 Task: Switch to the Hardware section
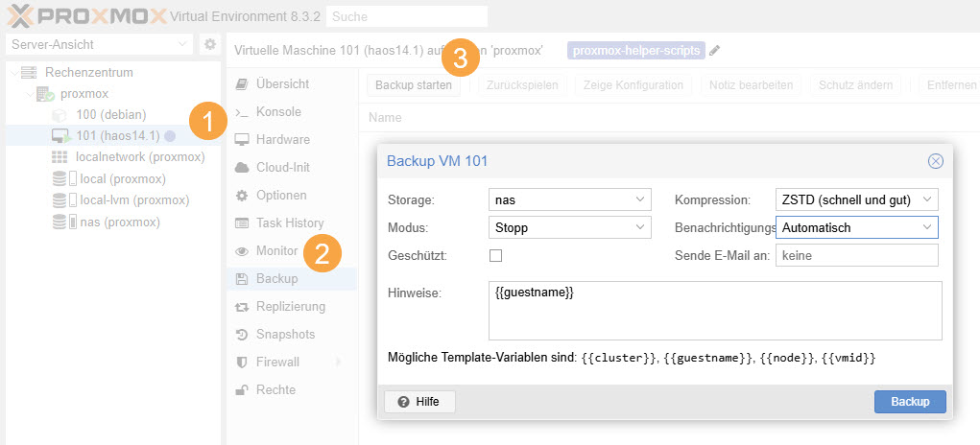(282, 139)
